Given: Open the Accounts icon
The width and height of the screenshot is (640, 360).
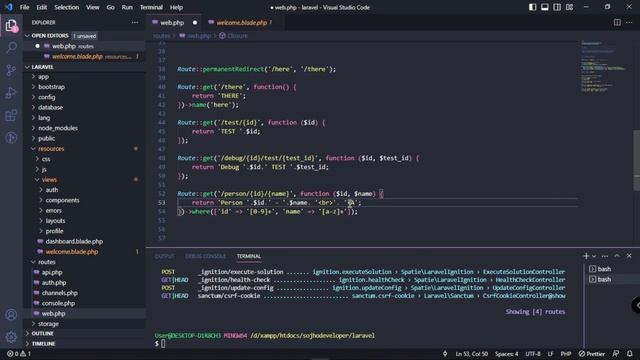Looking at the screenshot, I should [x=11, y=315].
